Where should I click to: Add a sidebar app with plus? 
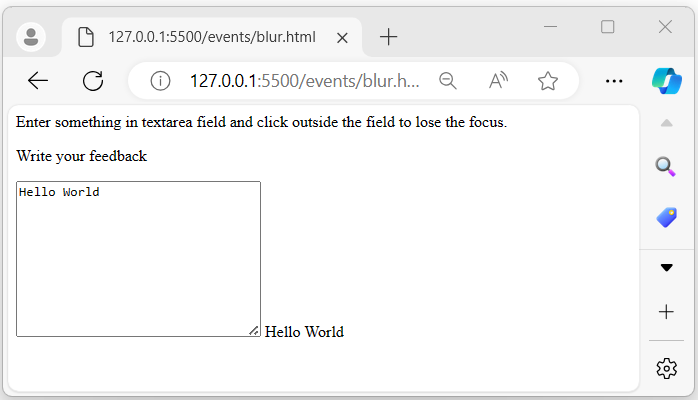[666, 312]
